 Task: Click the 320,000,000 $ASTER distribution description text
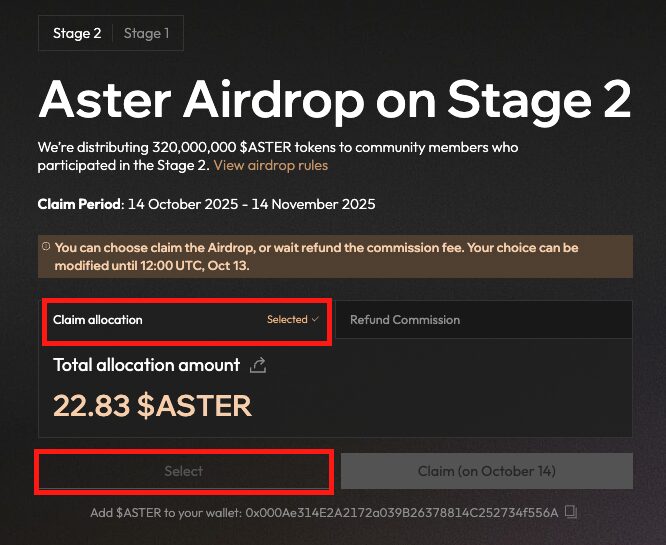click(278, 147)
